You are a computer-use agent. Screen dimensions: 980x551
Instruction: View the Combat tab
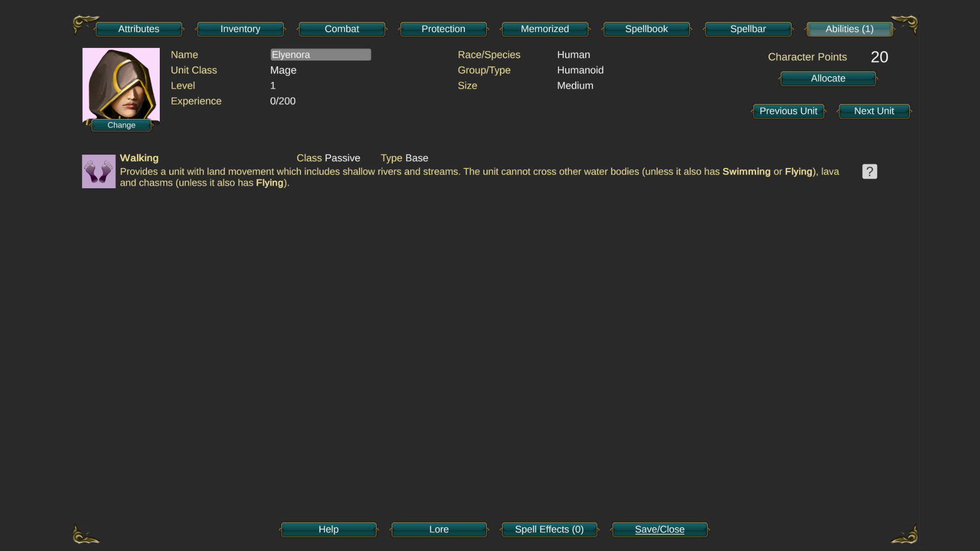341,29
